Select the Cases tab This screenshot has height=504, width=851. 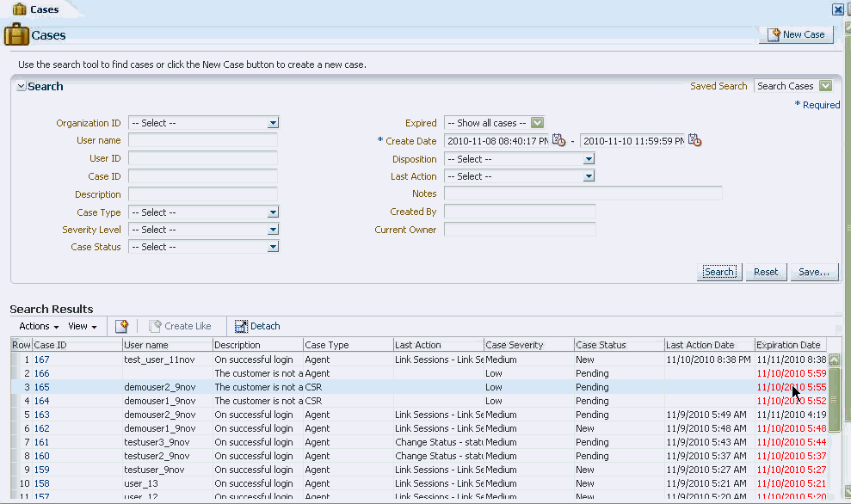36,9
